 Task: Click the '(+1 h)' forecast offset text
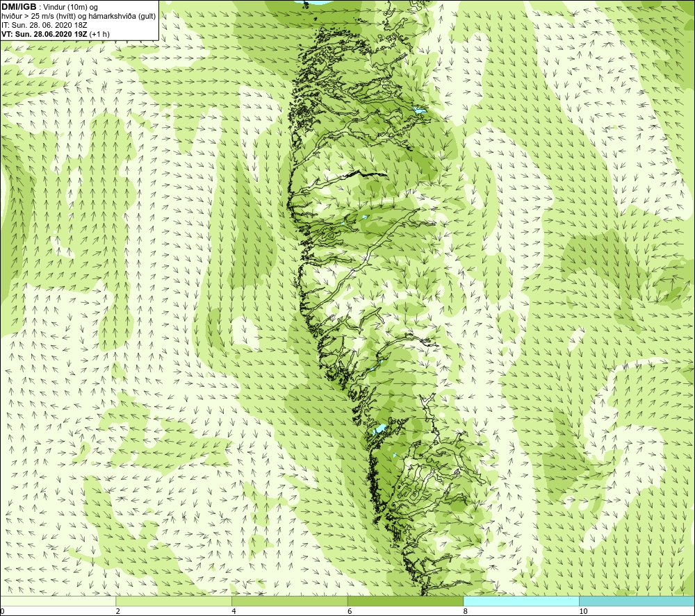[x=99, y=34]
